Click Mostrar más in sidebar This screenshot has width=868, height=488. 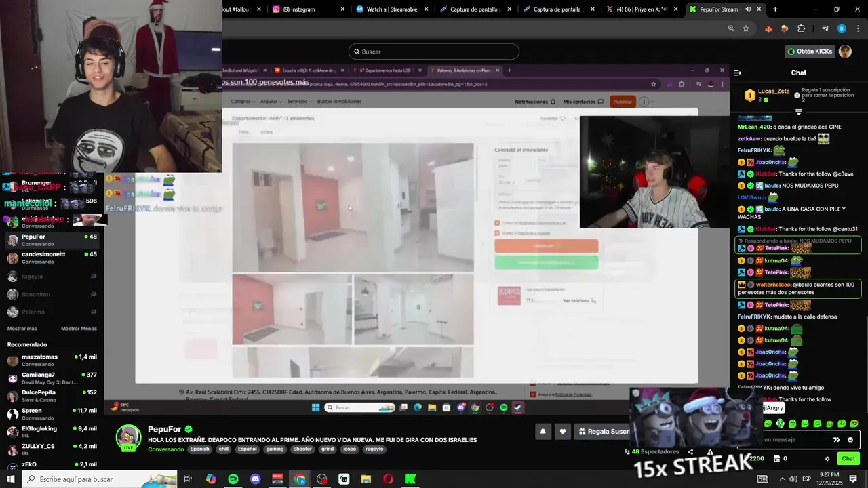[x=22, y=329]
